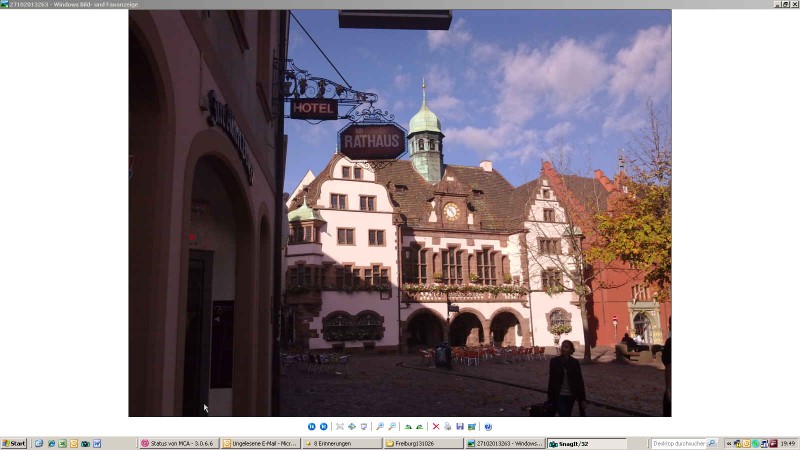Rotate the image clockwise
The height and width of the screenshot is (450, 800).
408,426
